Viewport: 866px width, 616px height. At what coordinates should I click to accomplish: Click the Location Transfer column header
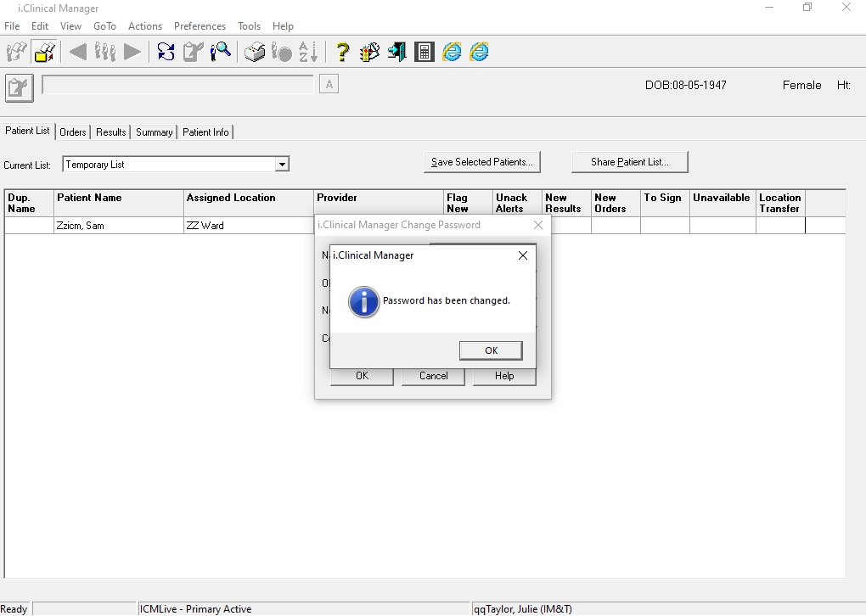[x=780, y=203]
